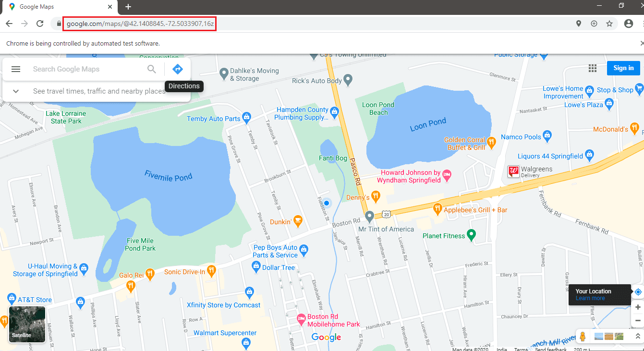Select the Walgreens logo marker
This screenshot has height=351, width=644.
tap(513, 171)
